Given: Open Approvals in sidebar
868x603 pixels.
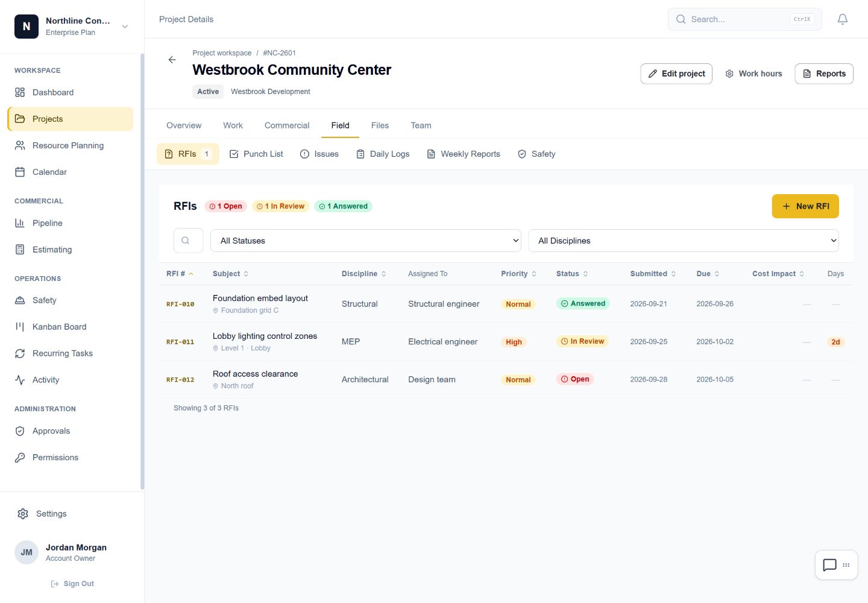Looking at the screenshot, I should coord(70,431).
